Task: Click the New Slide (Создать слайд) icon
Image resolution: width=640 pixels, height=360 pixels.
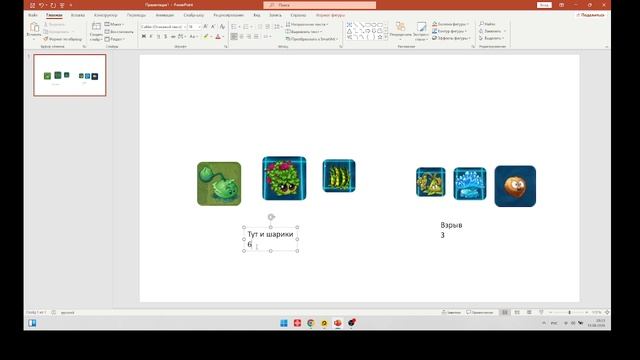Action: pyautogui.click(x=96, y=27)
